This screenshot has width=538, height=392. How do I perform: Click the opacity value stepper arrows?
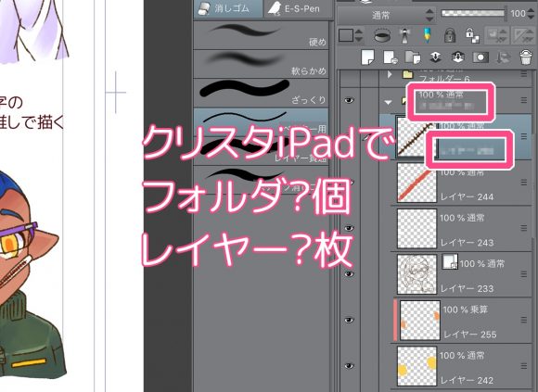point(532,13)
